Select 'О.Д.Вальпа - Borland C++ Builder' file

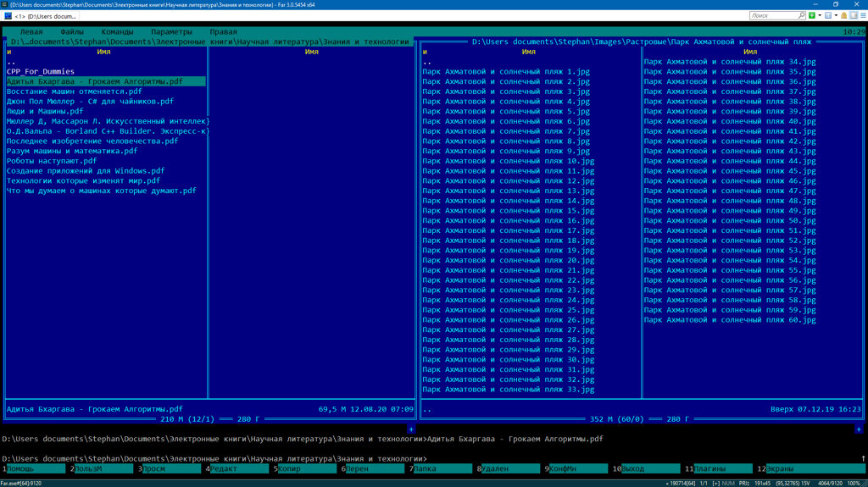click(x=108, y=131)
